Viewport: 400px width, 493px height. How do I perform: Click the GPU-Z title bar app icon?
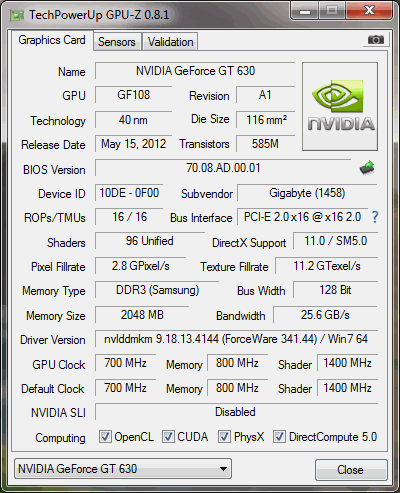click(x=17, y=15)
